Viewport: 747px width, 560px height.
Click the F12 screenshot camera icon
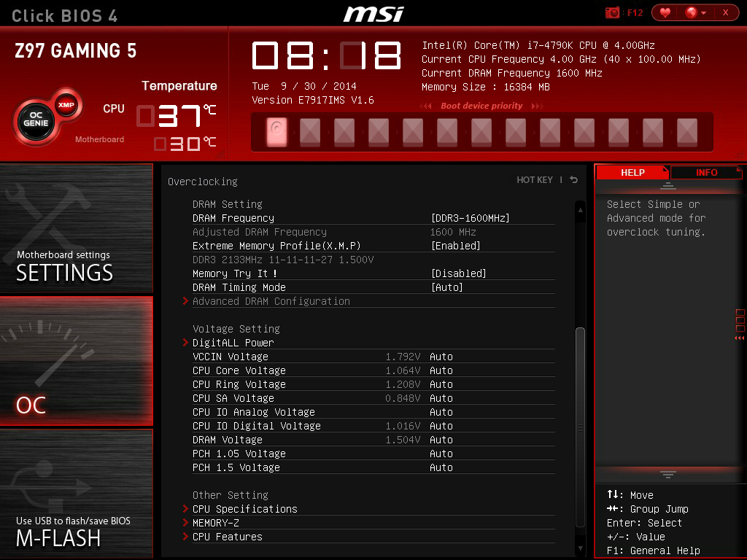tap(612, 13)
